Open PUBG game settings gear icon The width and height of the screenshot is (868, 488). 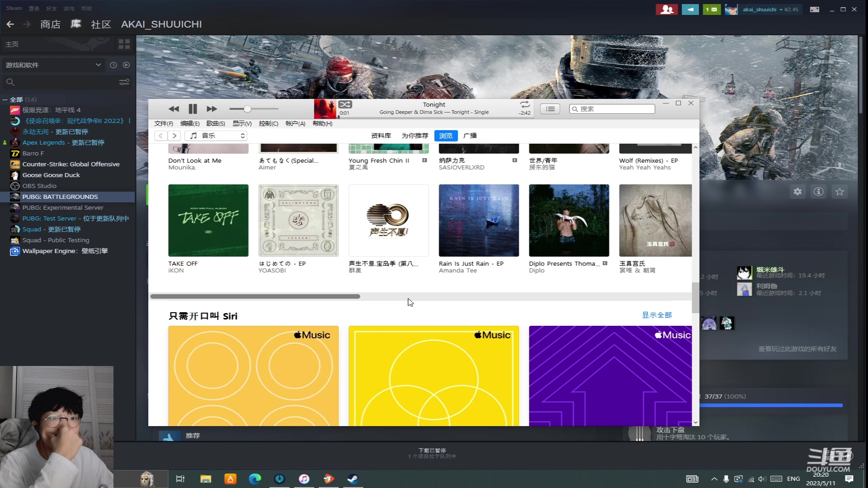(x=797, y=192)
